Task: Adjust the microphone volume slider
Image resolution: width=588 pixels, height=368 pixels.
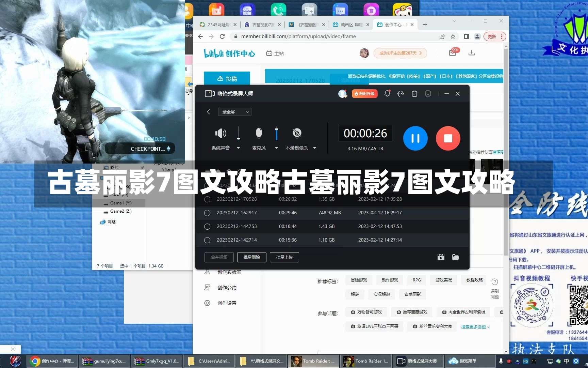Action: tap(277, 133)
